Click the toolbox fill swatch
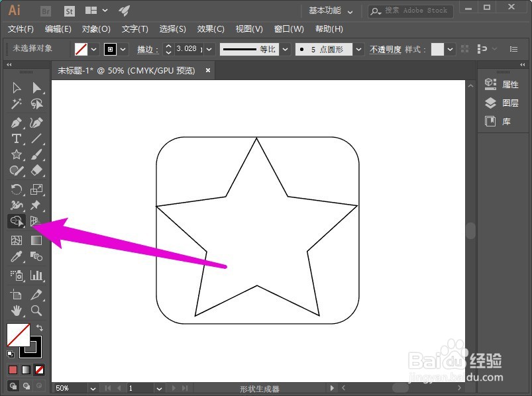Image resolution: width=532 pixels, height=396 pixels. 19,335
